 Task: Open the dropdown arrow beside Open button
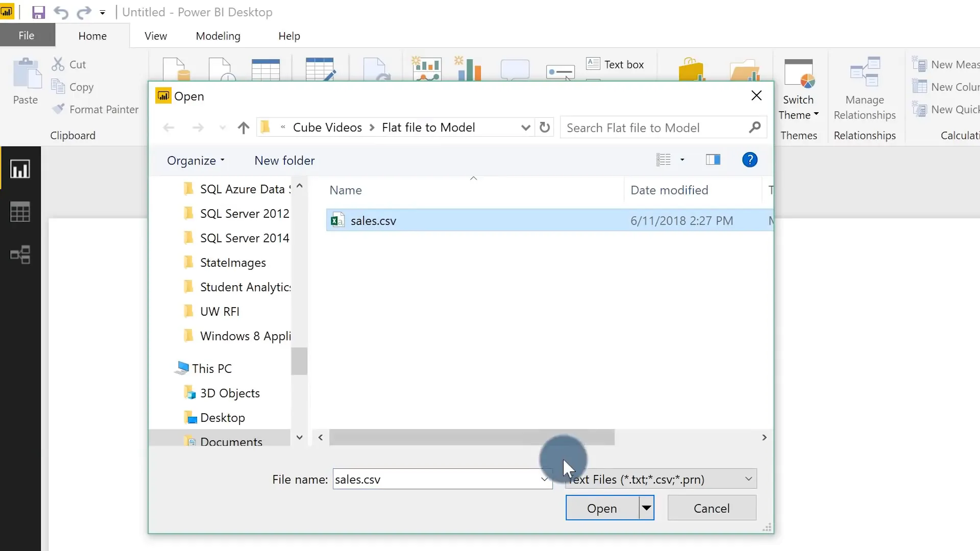click(645, 508)
